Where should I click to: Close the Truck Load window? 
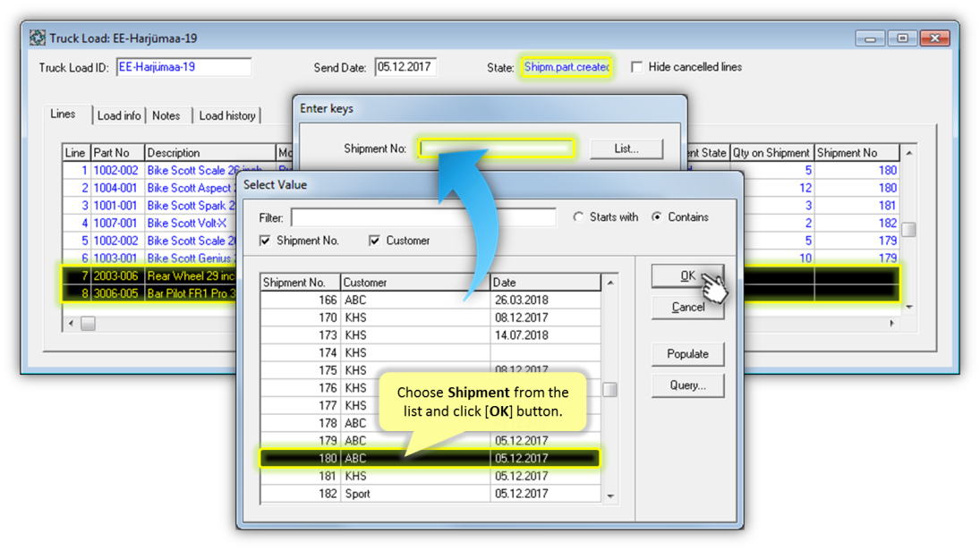935,38
